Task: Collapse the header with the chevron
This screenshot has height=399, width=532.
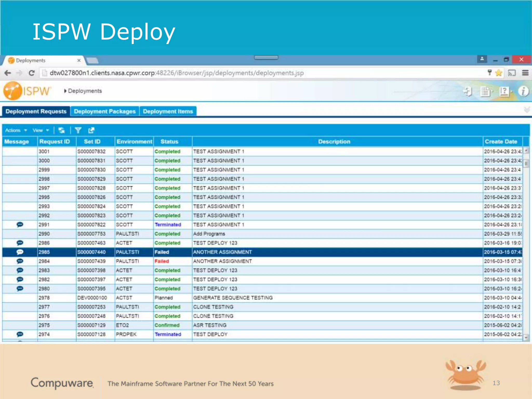Action: 527,110
